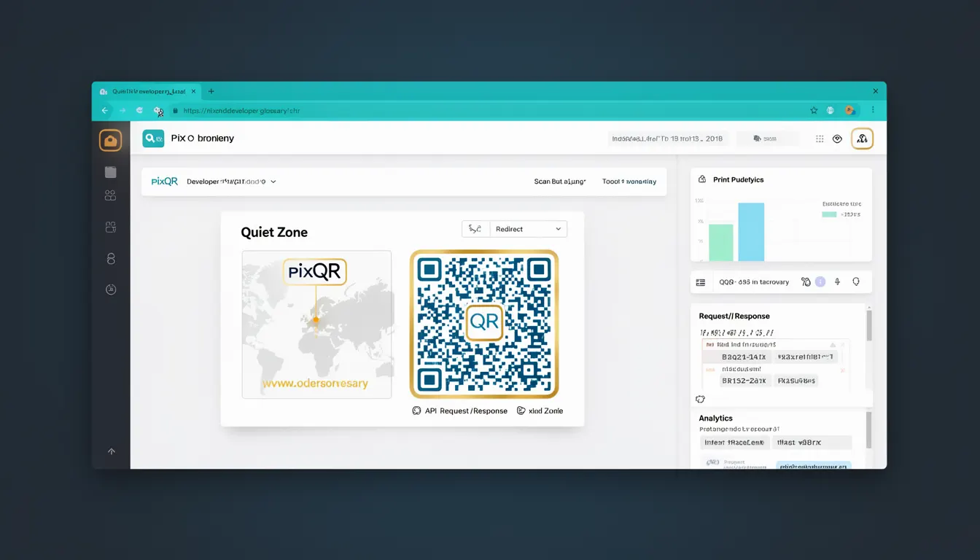980x560 pixels.
Task: Open the home icon in the left sidebar
Action: 111,140
